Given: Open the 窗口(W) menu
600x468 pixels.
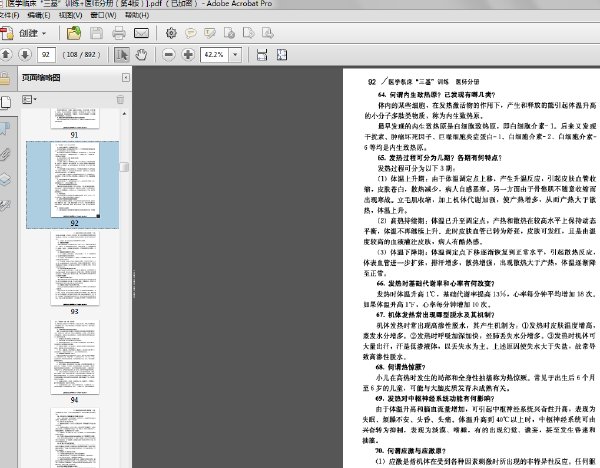Looking at the screenshot, I should click(x=103, y=15).
